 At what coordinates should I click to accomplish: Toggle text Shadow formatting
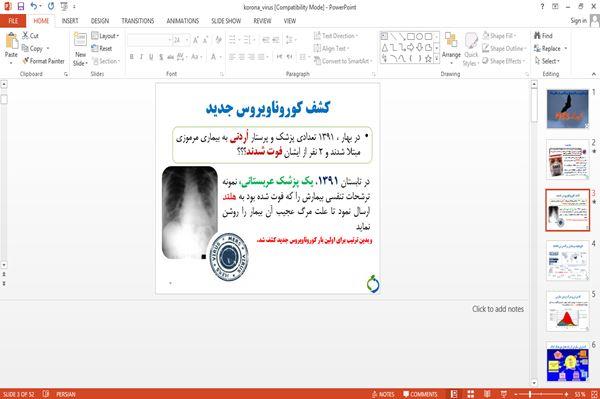(161, 57)
